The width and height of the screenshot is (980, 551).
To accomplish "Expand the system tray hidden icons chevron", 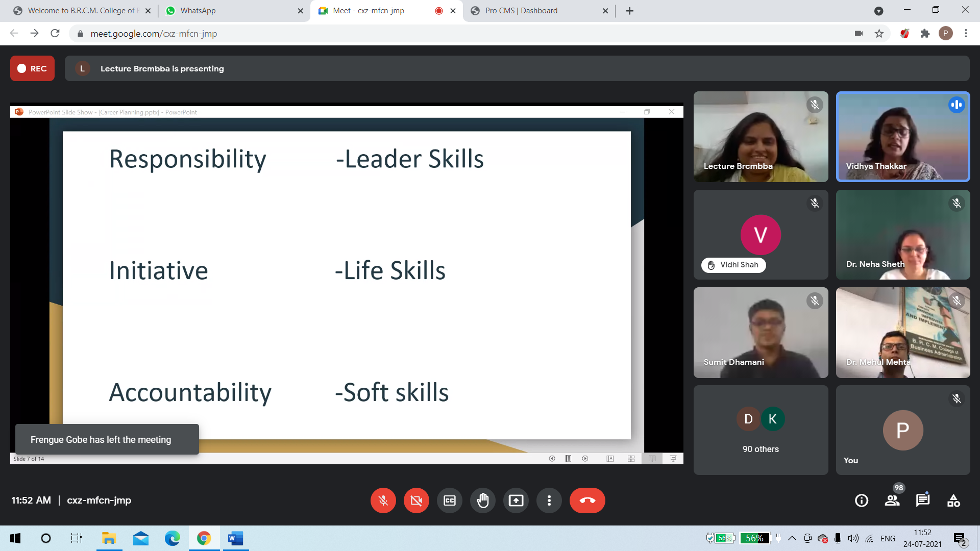I will click(792, 538).
